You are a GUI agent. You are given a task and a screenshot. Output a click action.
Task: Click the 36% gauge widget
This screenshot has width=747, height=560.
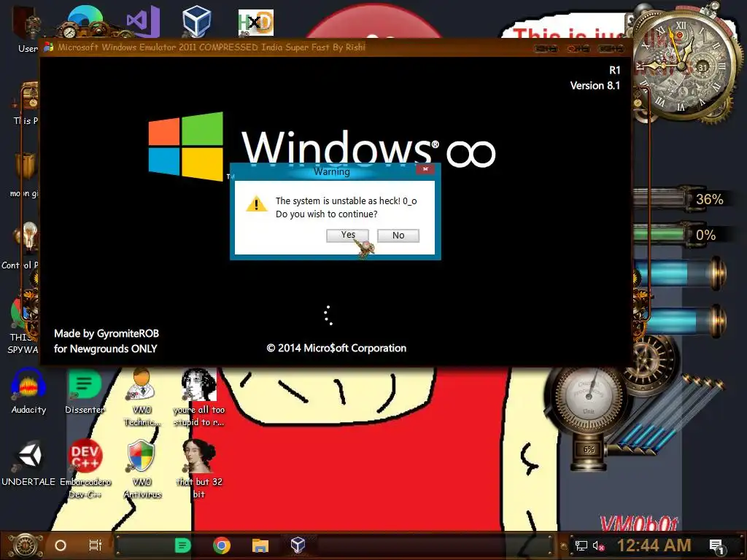681,198
